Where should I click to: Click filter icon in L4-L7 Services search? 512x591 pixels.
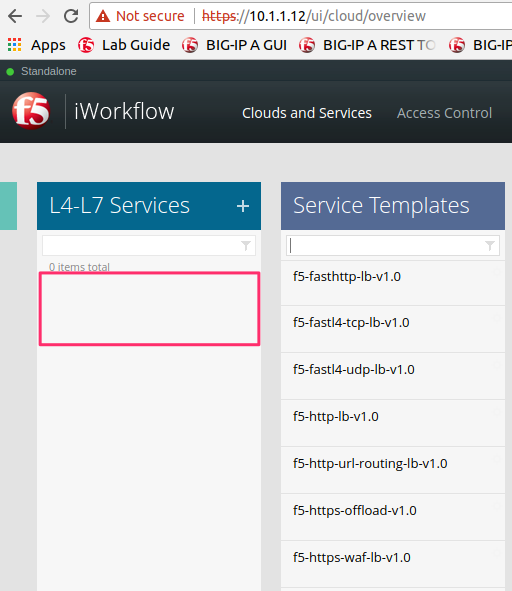(x=246, y=246)
